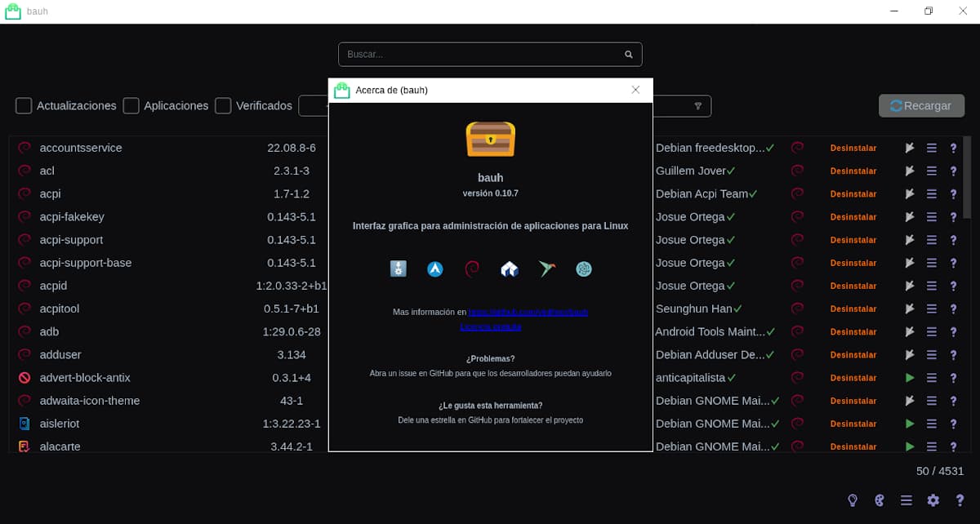Open actions menu icon for acl row
The height and width of the screenshot is (524, 980).
(931, 171)
